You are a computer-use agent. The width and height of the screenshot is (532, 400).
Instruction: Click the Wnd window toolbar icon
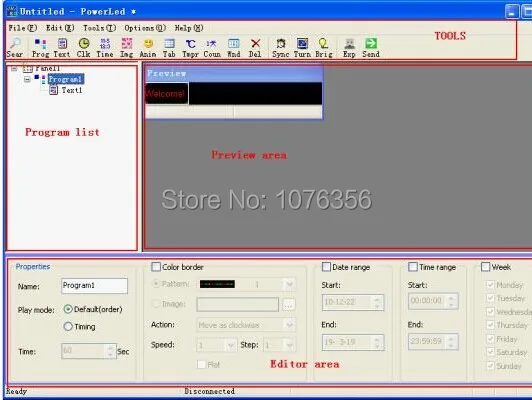(233, 47)
